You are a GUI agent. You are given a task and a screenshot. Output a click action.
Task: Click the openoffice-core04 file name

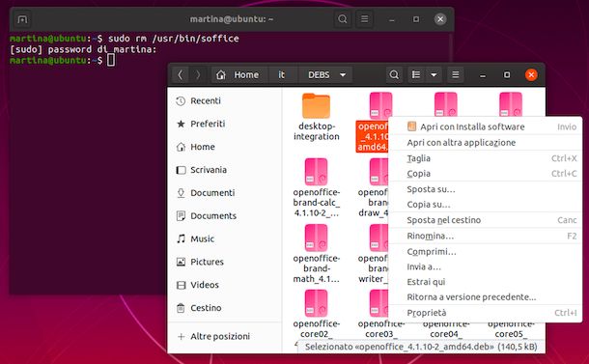click(445, 329)
